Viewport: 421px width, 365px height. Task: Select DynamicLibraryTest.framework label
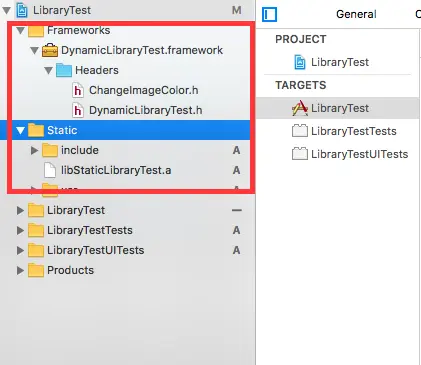click(142, 50)
